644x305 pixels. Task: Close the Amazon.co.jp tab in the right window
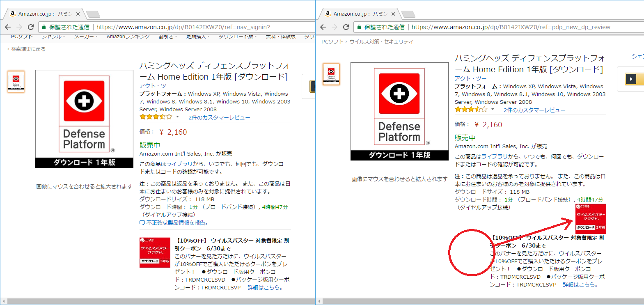point(393,14)
